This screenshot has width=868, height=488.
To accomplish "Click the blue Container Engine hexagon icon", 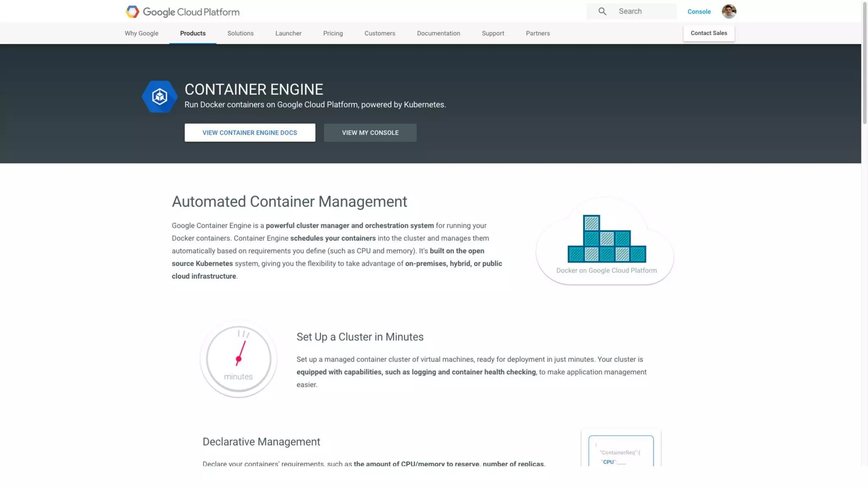I will (159, 97).
